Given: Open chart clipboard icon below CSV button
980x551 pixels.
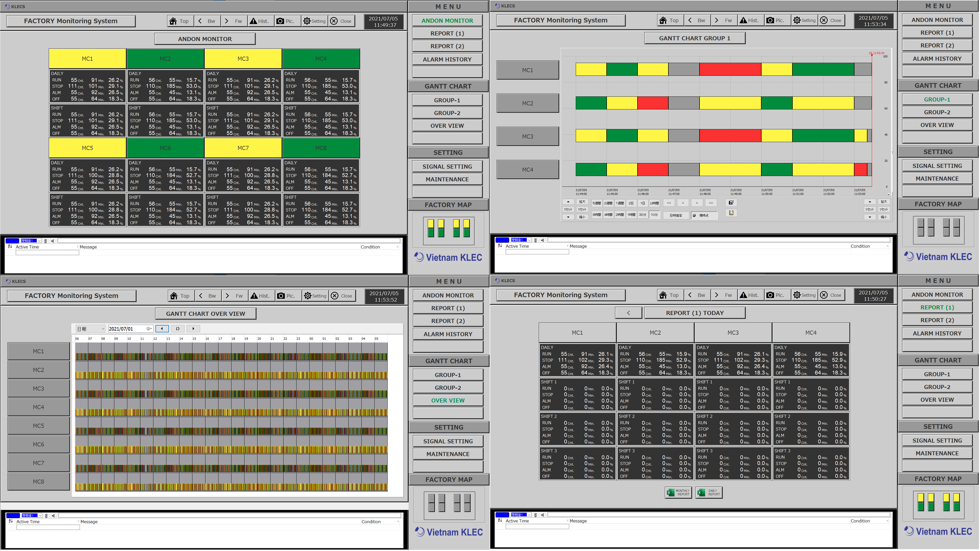Looking at the screenshot, I should point(731,213).
